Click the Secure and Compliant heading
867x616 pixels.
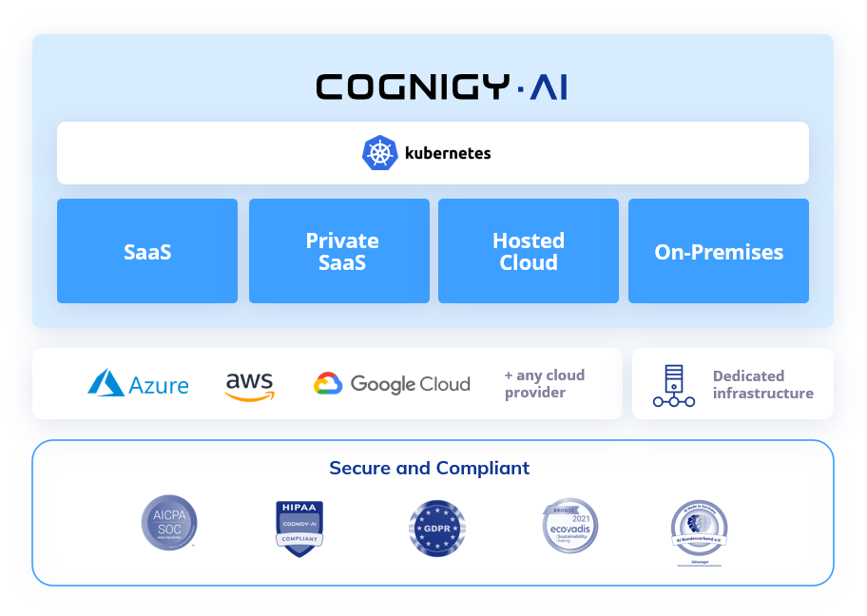tap(429, 468)
